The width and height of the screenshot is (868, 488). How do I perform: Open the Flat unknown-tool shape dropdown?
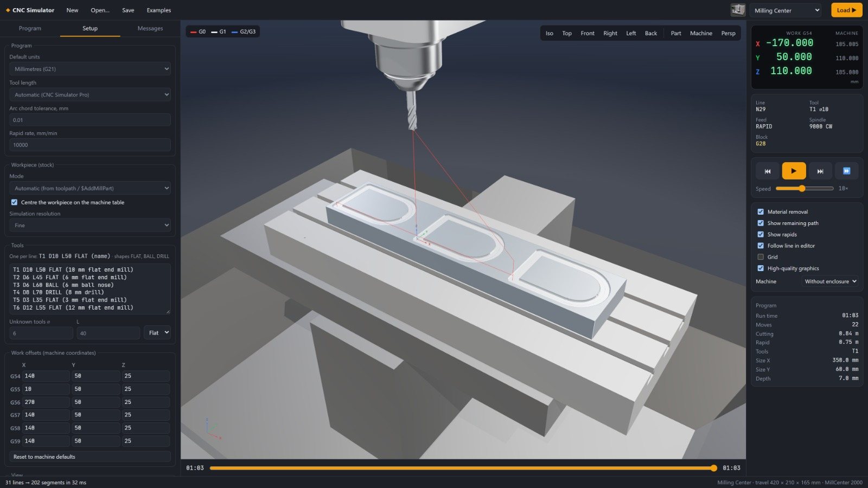click(x=157, y=333)
